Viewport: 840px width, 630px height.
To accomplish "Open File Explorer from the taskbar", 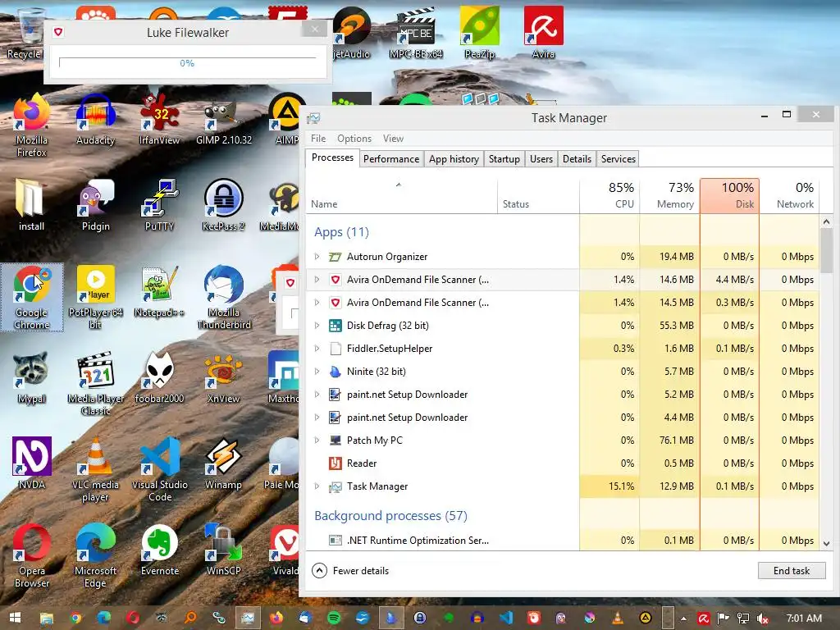I will pos(46,618).
